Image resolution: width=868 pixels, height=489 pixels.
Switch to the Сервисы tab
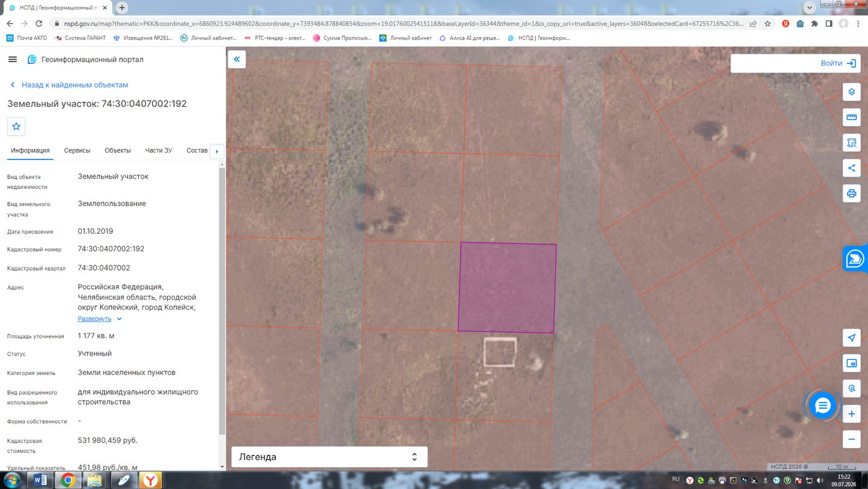tap(77, 151)
